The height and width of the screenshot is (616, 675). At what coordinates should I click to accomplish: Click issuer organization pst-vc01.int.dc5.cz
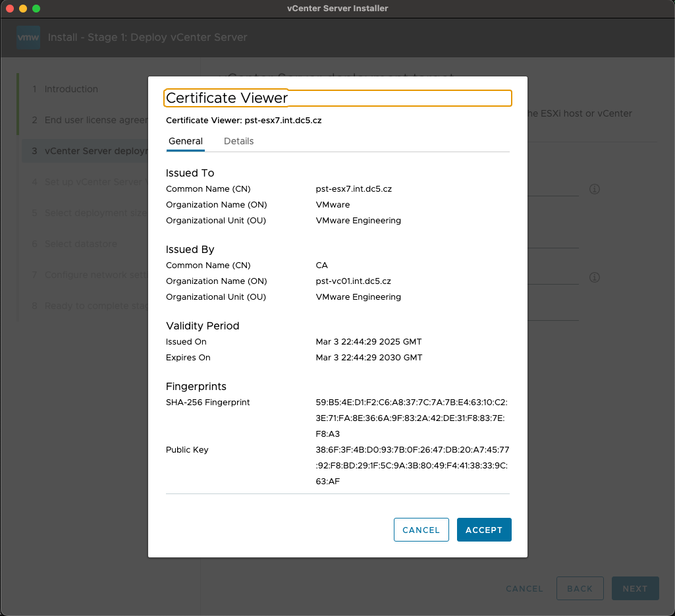click(353, 281)
